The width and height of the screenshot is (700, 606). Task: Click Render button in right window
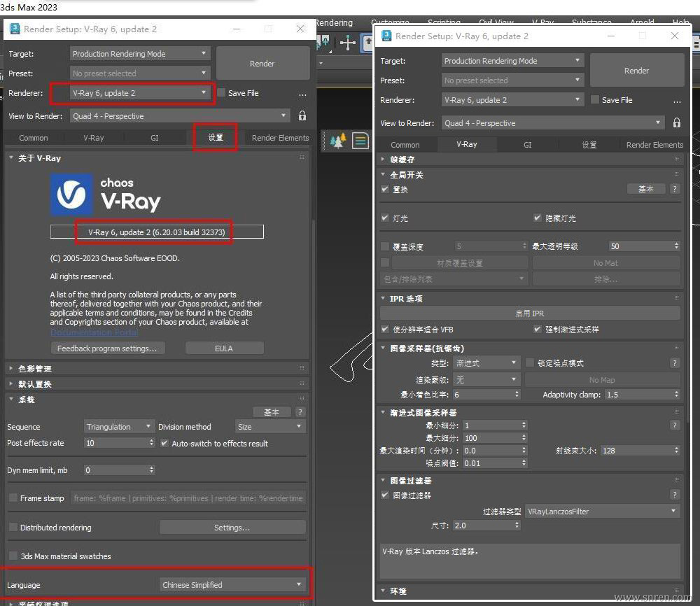coord(636,71)
